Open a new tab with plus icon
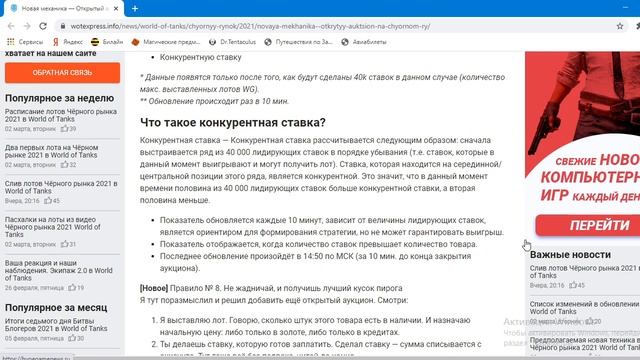Viewport: 640px width, 360px height. 135,9
